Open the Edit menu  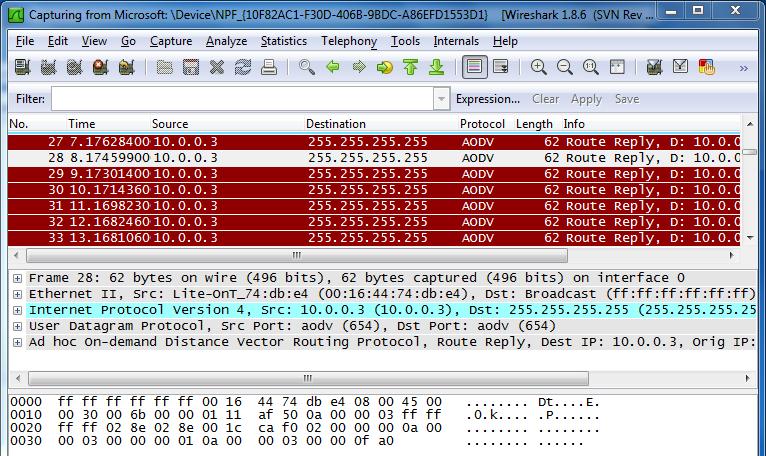point(58,41)
